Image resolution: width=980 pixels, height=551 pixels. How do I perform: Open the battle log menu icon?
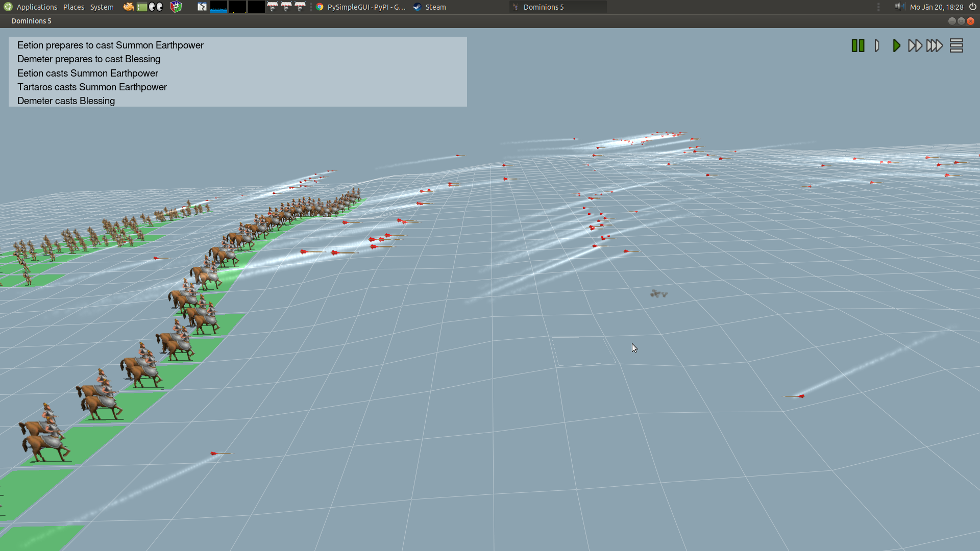[956, 45]
